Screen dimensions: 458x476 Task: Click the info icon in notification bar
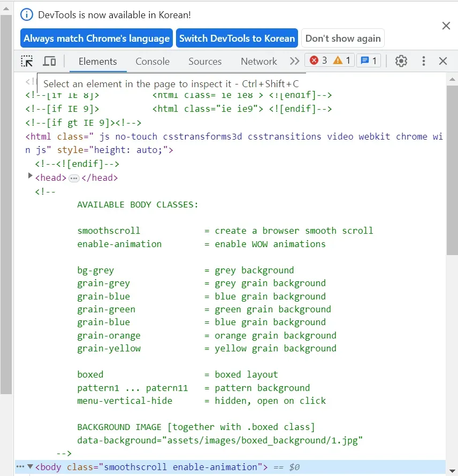tap(27, 15)
